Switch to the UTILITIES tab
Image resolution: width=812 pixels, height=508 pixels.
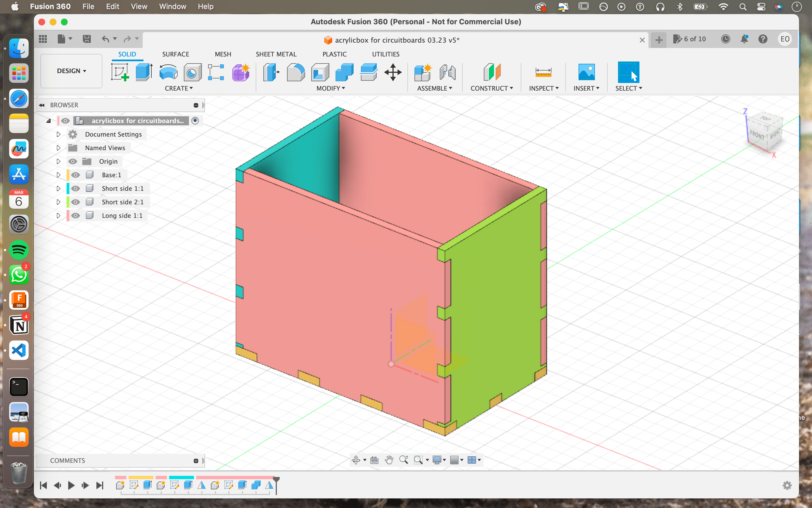tap(385, 54)
